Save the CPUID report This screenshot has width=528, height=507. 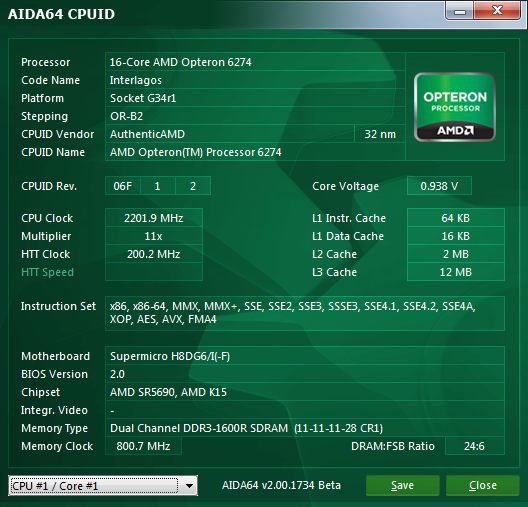pos(402,485)
